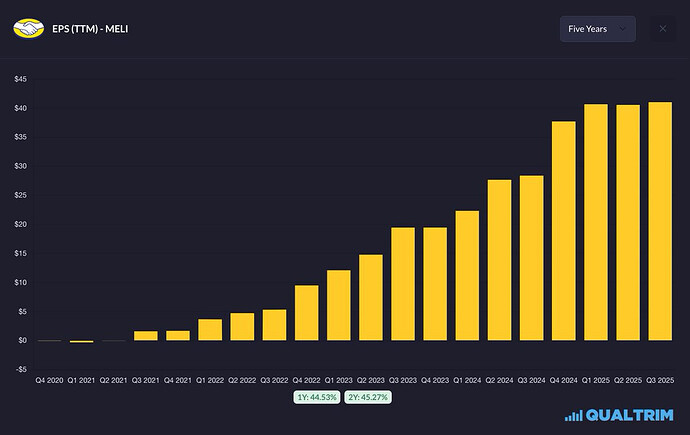Click the Mercado Libre handshake logo
Screen dimensions: 690x435
click(29, 29)
